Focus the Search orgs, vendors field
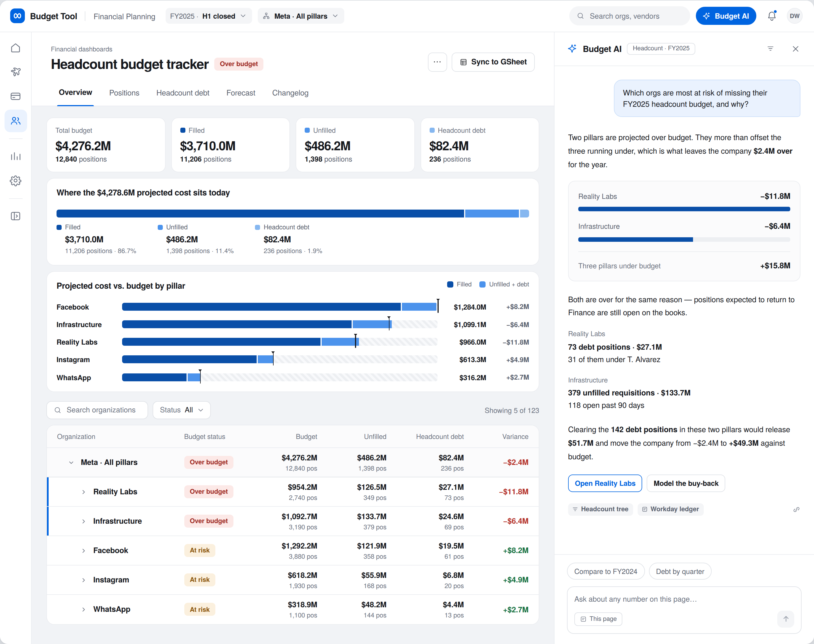Screen dimensions: 814x644 click(x=629, y=16)
